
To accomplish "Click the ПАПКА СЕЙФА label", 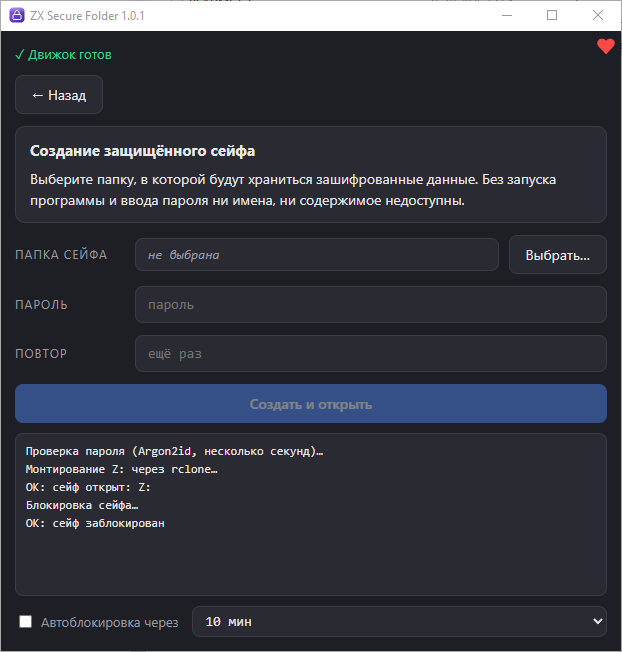I will pos(61,255).
